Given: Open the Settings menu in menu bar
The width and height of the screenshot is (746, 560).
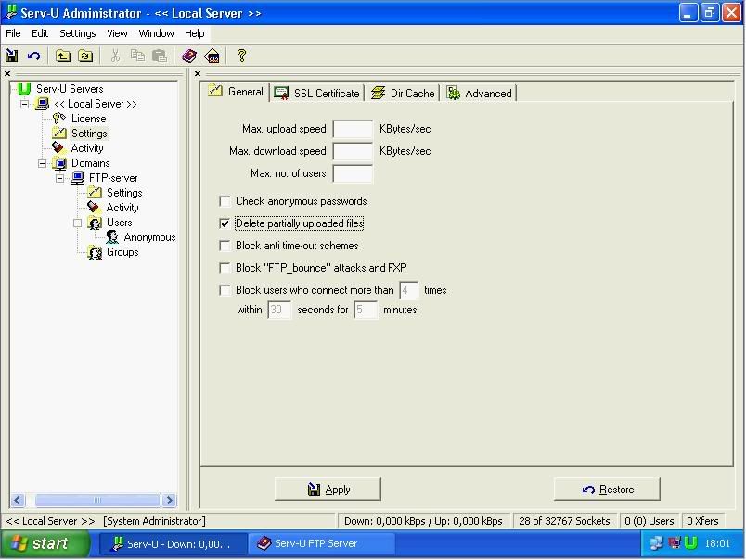Looking at the screenshot, I should pyautogui.click(x=77, y=33).
